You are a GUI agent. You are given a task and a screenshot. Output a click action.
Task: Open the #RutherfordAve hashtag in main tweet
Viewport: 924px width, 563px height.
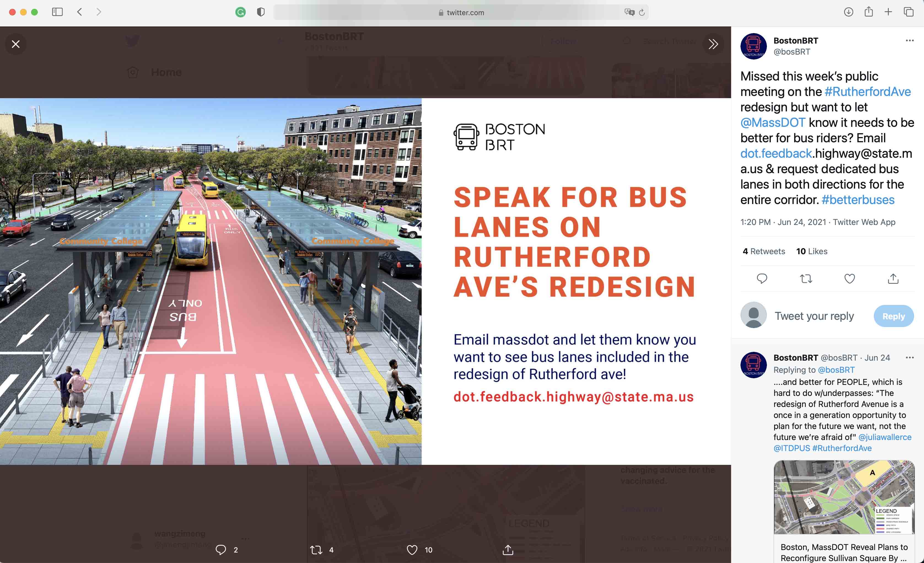[x=868, y=92]
